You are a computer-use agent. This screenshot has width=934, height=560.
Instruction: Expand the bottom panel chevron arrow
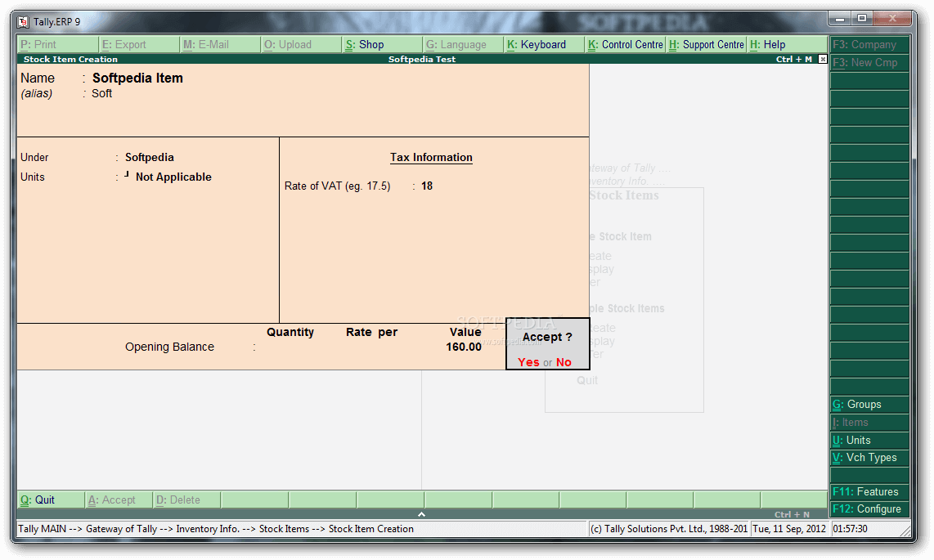coord(420,514)
